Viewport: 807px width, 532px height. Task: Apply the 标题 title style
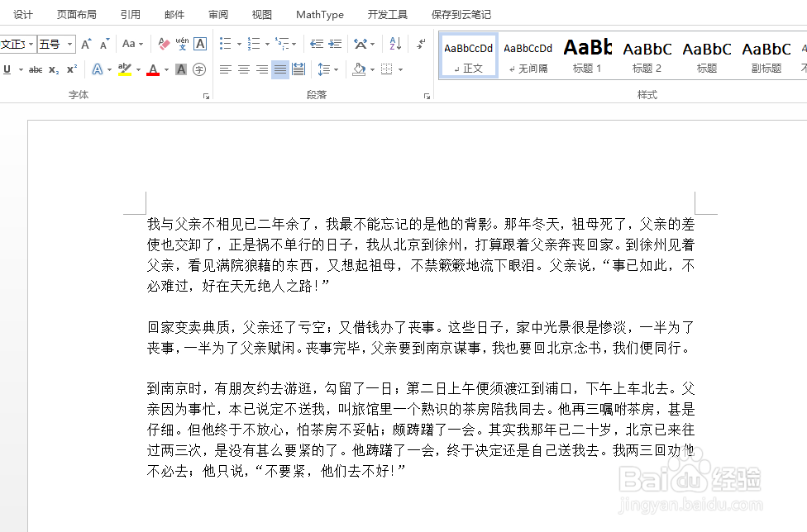click(x=707, y=55)
